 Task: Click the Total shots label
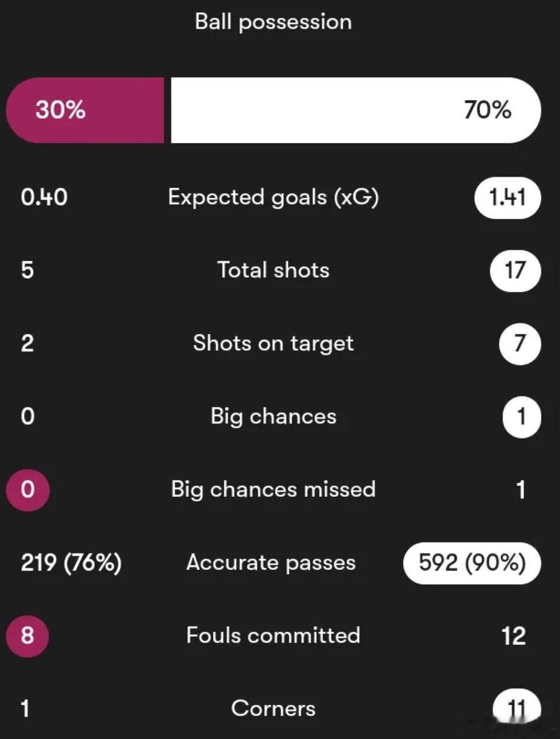273,270
